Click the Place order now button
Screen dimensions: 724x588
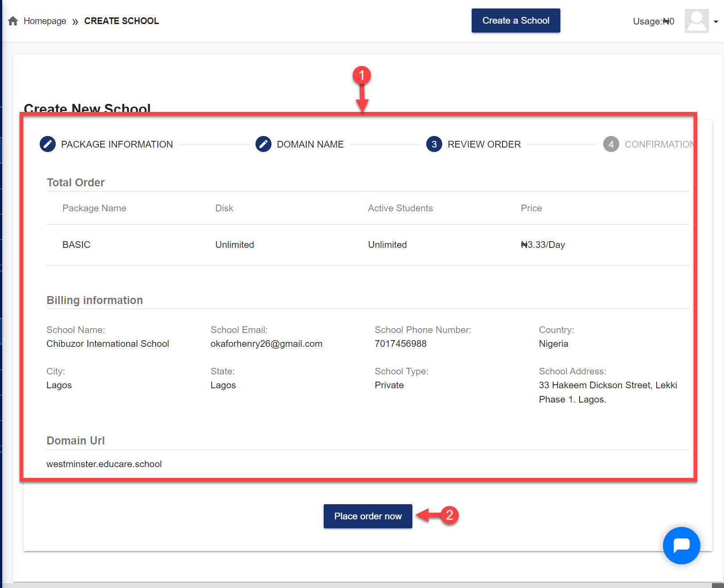coord(368,516)
